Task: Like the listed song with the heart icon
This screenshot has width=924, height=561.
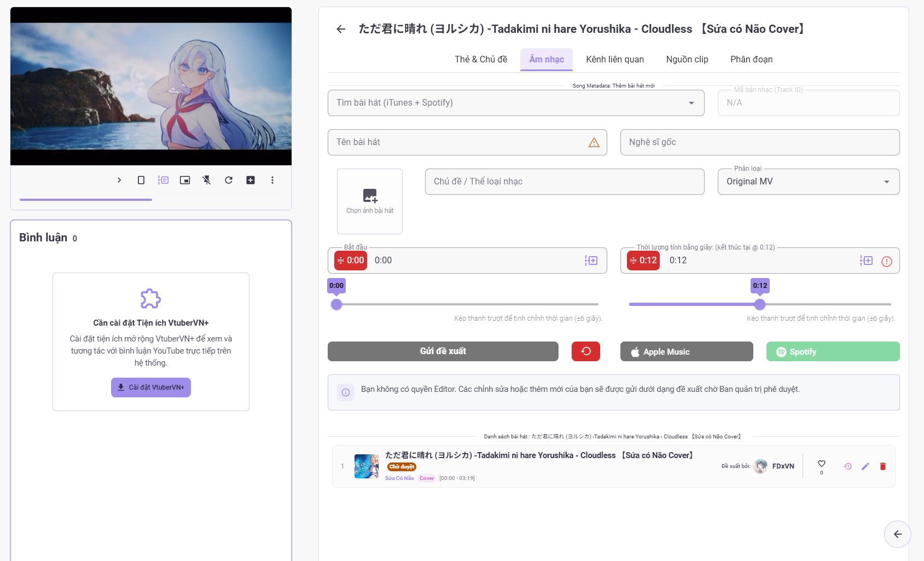Action: [x=822, y=464]
